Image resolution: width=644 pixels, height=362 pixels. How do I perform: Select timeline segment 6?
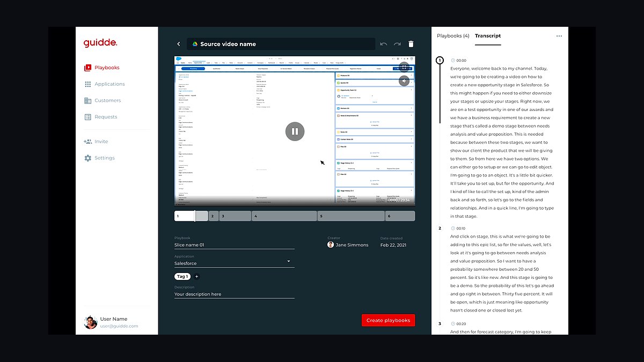[400, 216]
